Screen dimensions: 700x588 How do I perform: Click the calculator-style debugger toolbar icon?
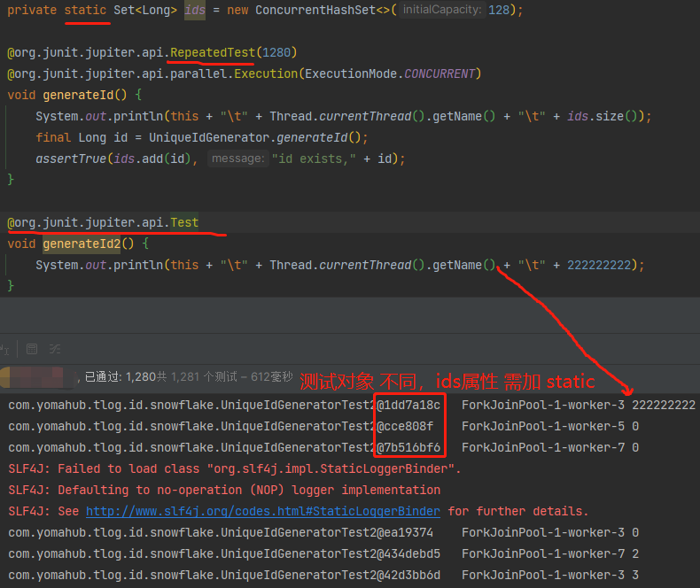coord(32,349)
